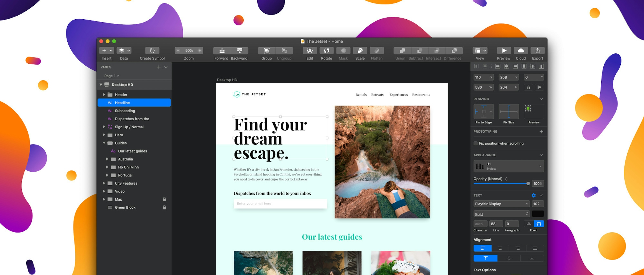Click the font size field showing 102
The height and width of the screenshot is (275, 644).
[538, 204]
